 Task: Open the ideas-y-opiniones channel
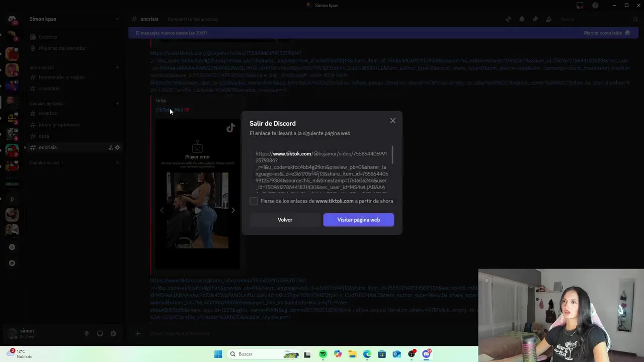pyautogui.click(x=74, y=125)
